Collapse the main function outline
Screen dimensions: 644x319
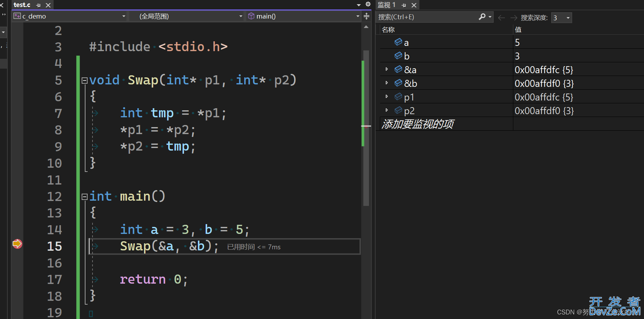[84, 197]
